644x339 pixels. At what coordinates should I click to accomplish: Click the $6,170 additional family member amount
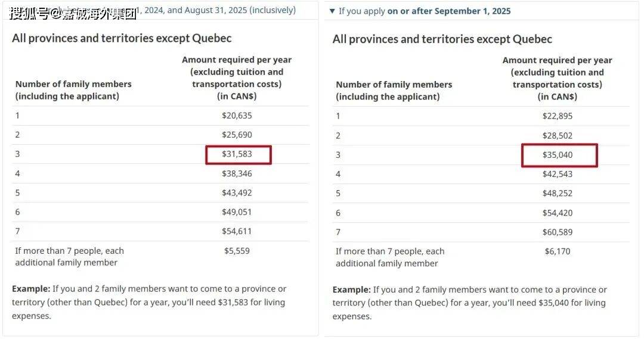point(558,251)
